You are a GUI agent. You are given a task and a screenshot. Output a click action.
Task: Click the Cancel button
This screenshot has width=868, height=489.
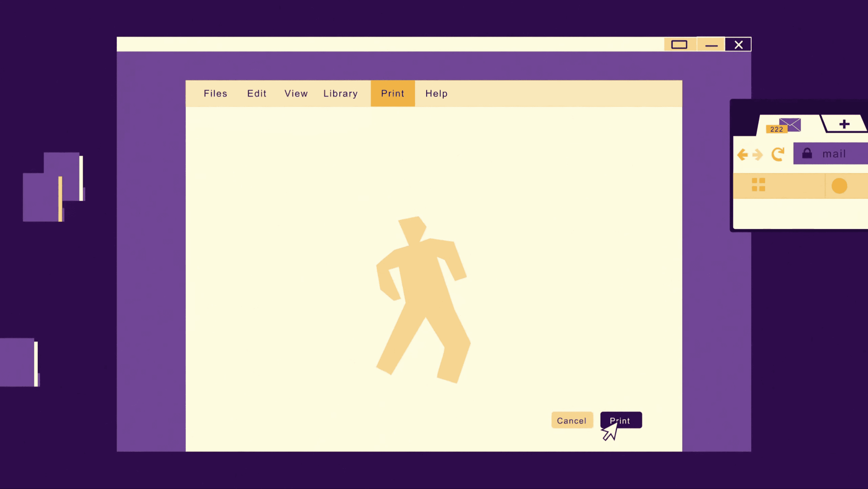[572, 420]
